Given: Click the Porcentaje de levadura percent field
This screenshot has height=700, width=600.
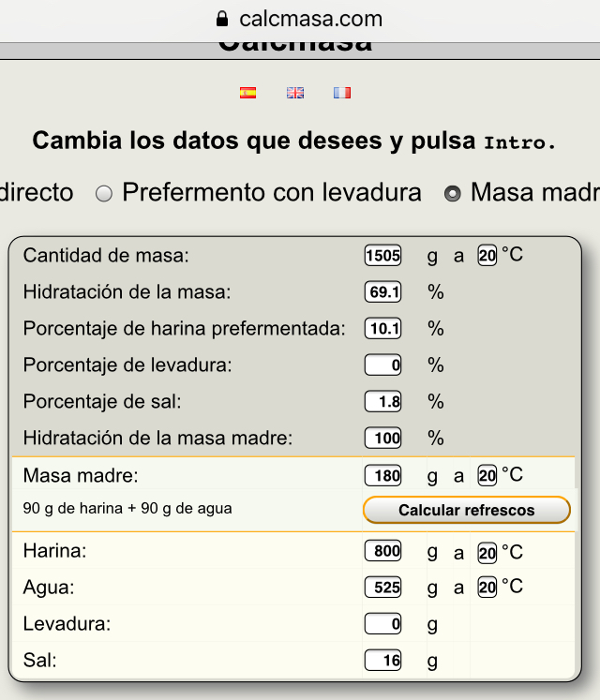Looking at the screenshot, I should pos(382,365).
